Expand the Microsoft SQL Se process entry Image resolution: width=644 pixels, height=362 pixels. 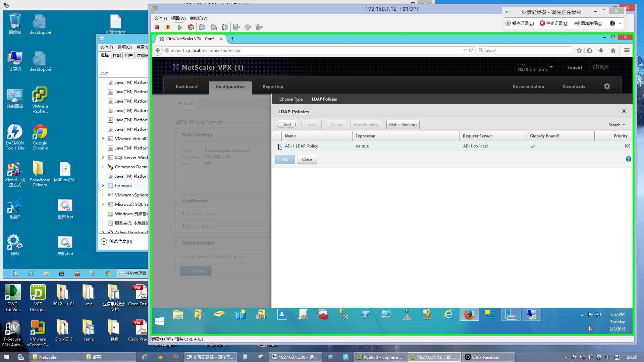(x=103, y=204)
